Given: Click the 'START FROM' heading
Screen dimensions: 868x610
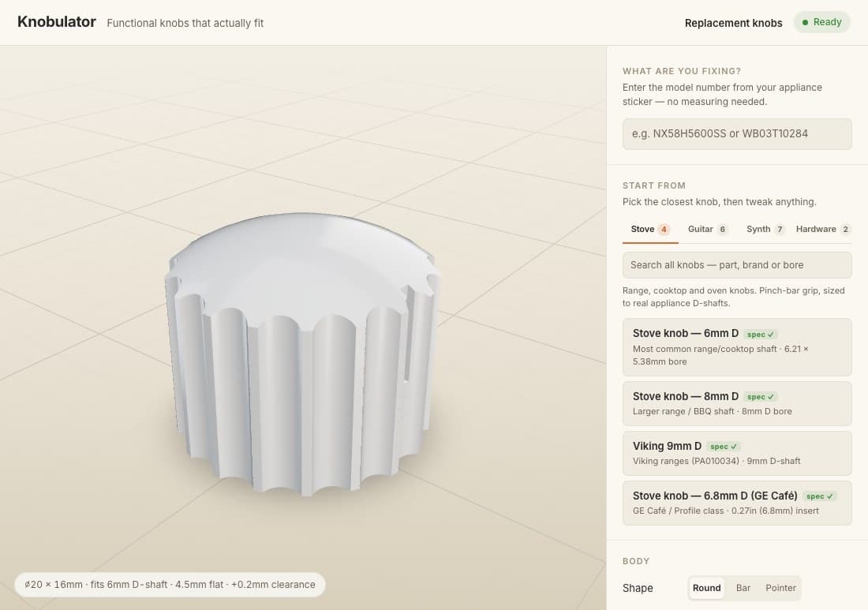Looking at the screenshot, I should 654,185.
